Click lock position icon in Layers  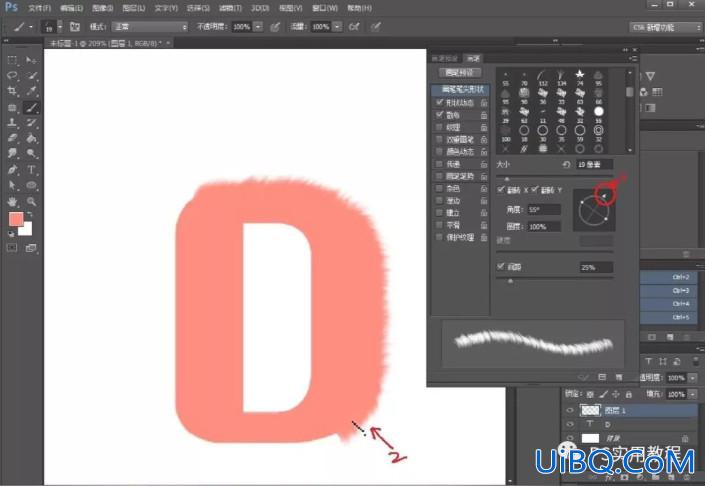pos(616,394)
